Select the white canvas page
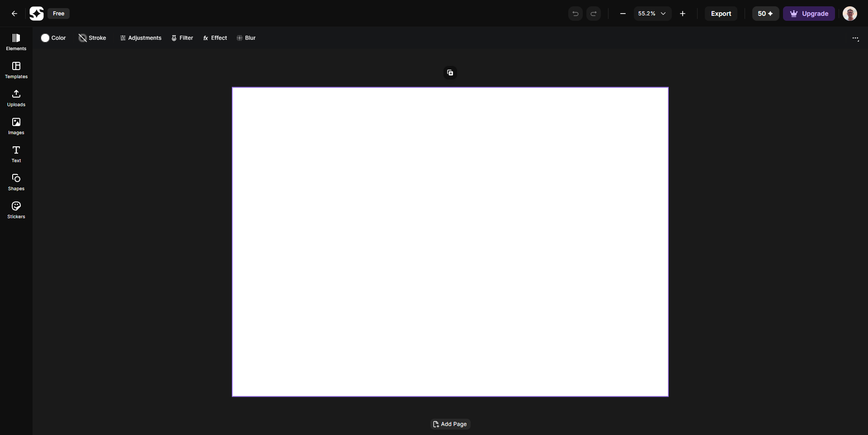 (x=450, y=242)
